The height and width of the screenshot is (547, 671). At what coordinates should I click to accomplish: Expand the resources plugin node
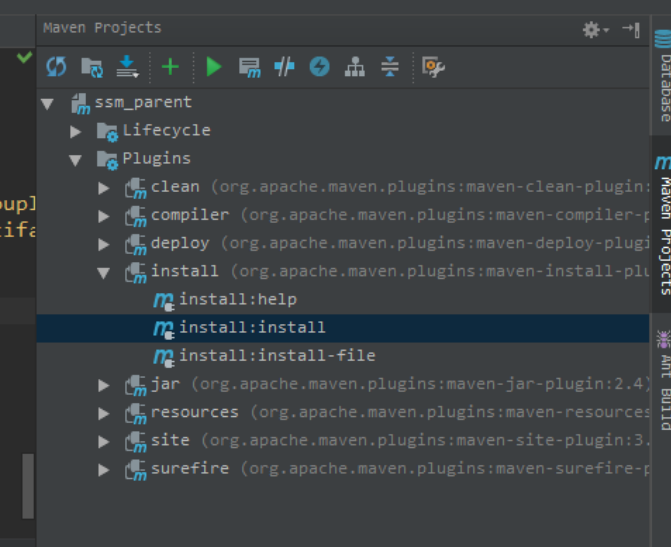point(104,413)
